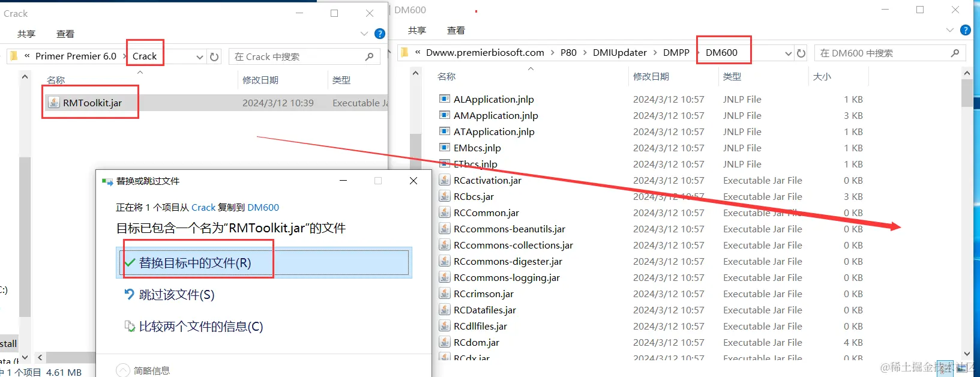Click the ALApplication.jnlp file icon
The width and height of the screenshot is (980, 377).
[445, 99]
